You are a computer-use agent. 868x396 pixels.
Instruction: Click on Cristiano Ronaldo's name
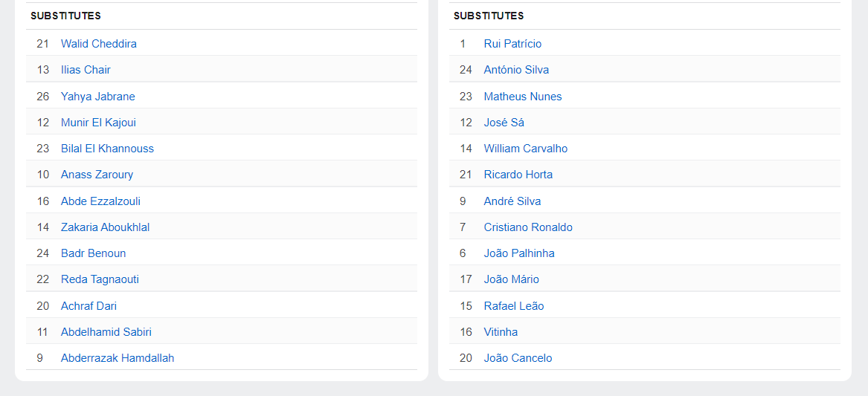point(528,227)
